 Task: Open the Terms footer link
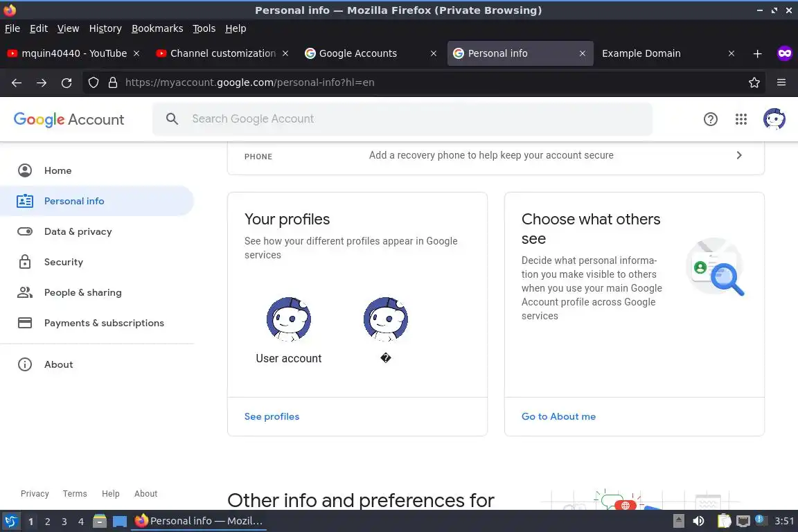point(75,494)
